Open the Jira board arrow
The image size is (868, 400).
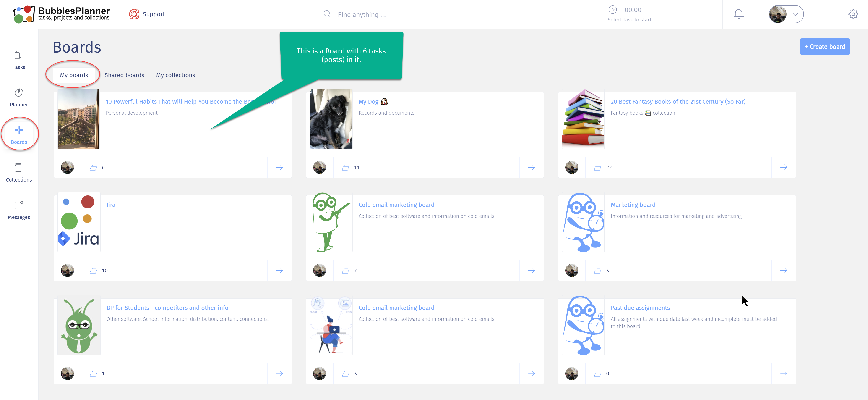pos(279,271)
